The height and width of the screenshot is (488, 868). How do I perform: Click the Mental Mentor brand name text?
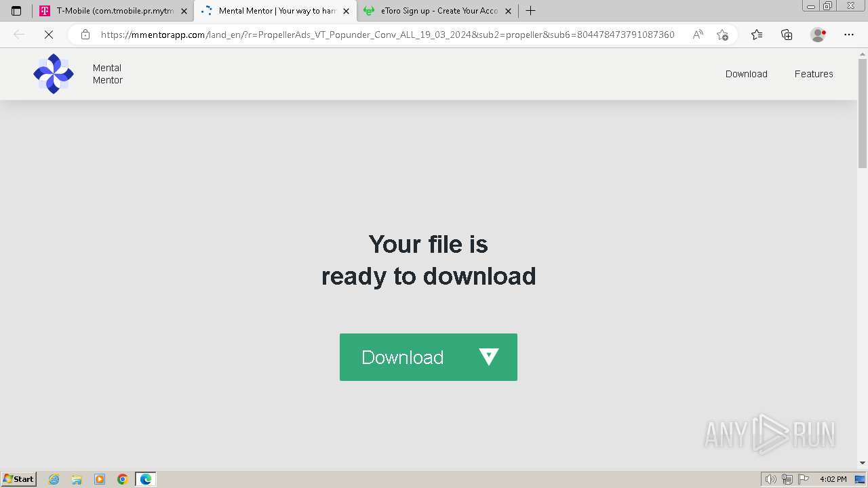click(108, 74)
